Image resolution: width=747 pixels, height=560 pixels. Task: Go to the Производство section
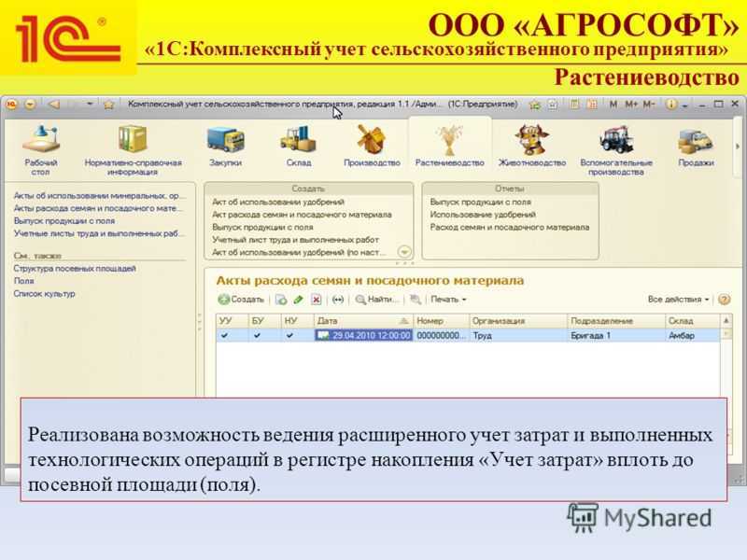click(372, 146)
